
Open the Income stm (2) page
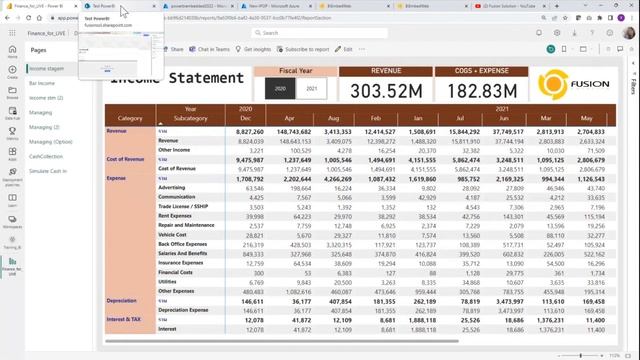click(46, 98)
